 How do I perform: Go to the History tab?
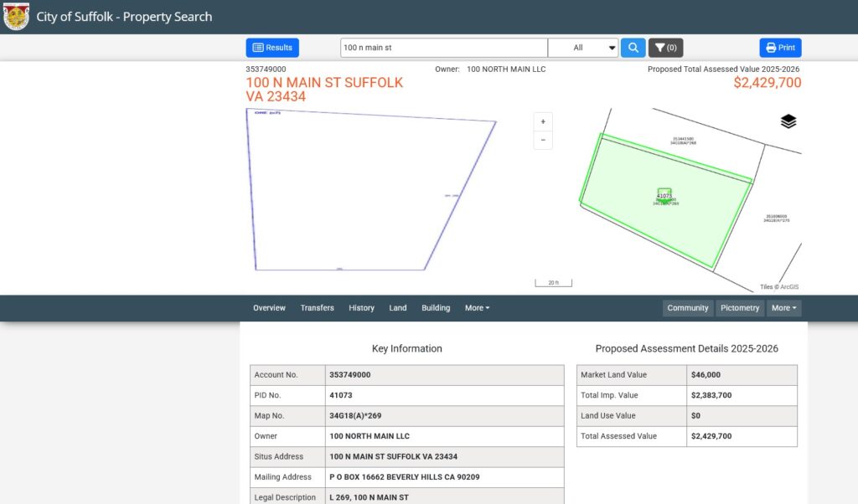click(x=362, y=308)
